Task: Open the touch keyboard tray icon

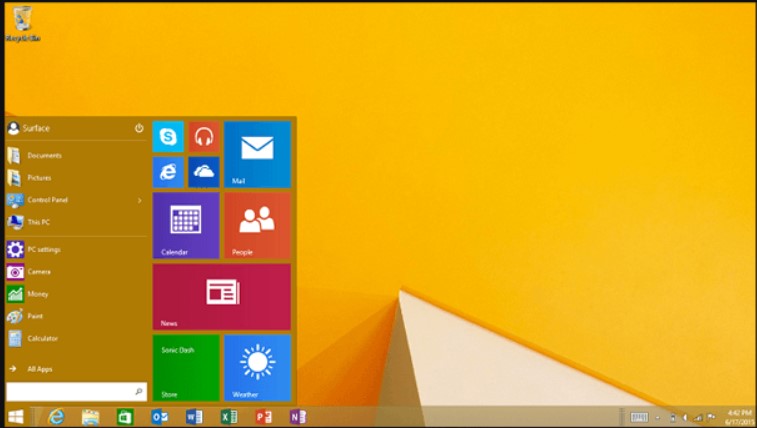Action: 639,417
